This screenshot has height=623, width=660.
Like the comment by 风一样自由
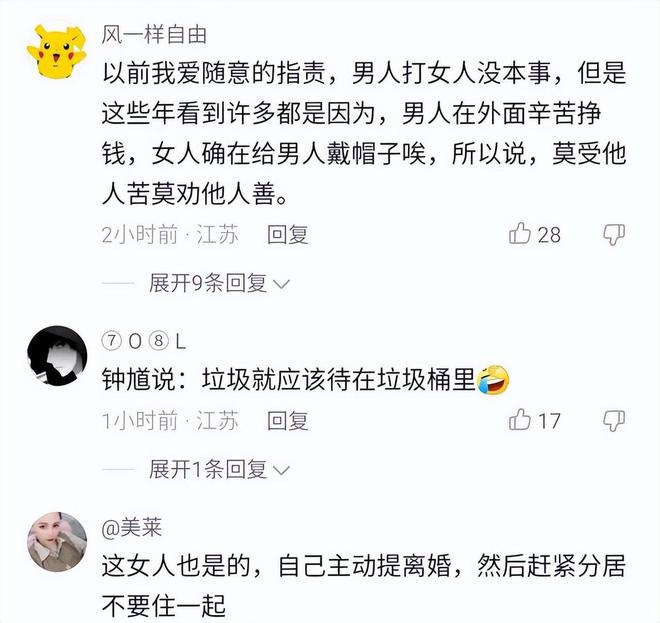[520, 234]
